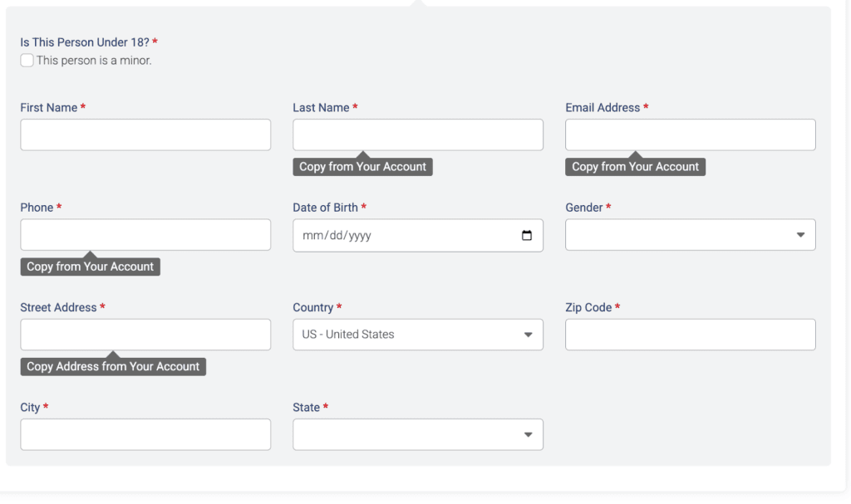The height and width of the screenshot is (504, 851).
Task: Select the Zip Code text box
Action: pyautogui.click(x=690, y=335)
